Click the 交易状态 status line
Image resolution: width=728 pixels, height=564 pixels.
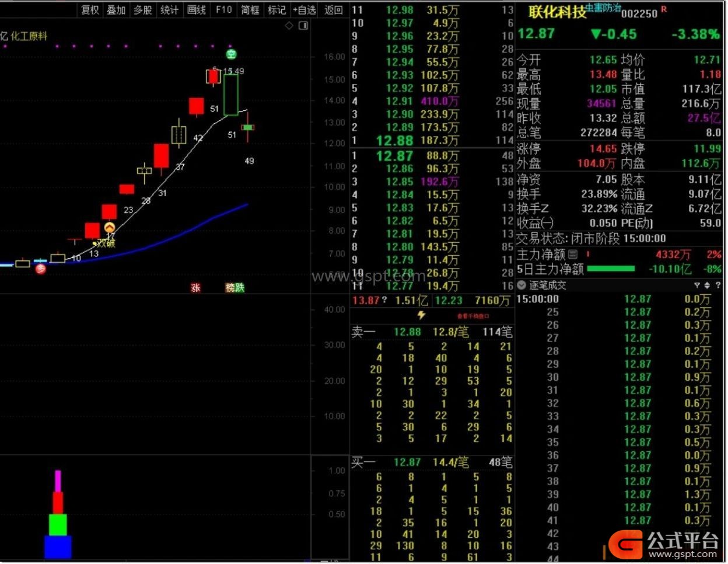[x=591, y=238]
